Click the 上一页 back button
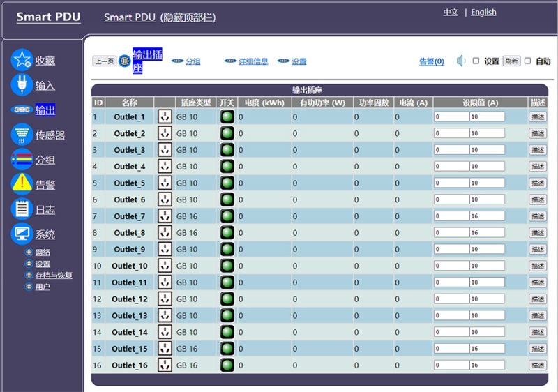 coord(105,61)
